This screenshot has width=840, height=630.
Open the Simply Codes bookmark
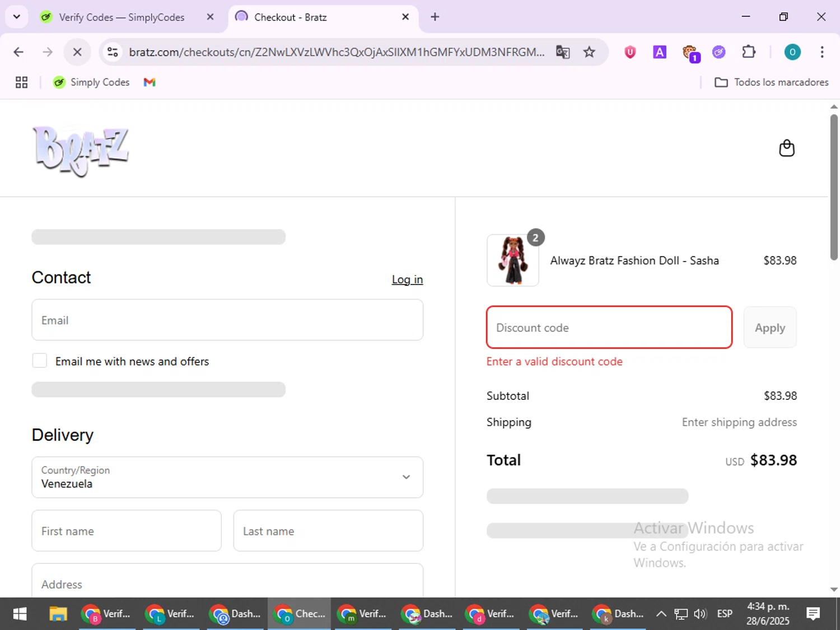(91, 82)
